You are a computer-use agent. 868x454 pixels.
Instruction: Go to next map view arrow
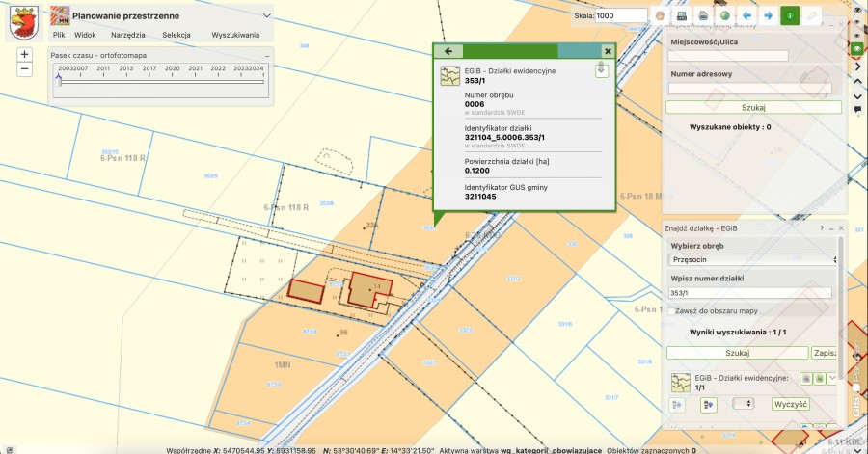[x=768, y=16]
